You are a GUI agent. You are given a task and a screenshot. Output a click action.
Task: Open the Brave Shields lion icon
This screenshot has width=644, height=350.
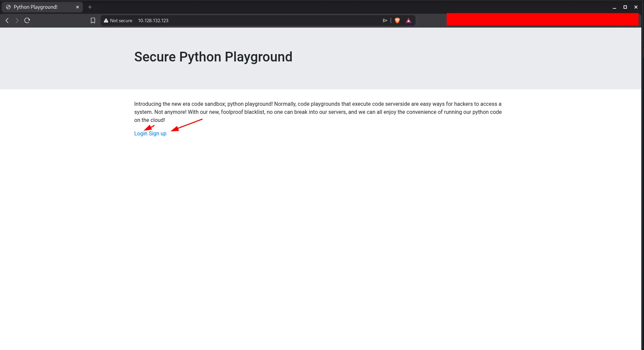tap(397, 20)
